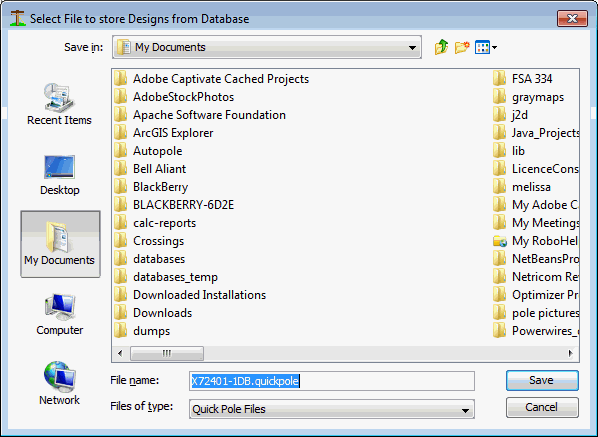The image size is (598, 437).
Task: Select the My RoboHelp folder icon
Action: tap(500, 241)
